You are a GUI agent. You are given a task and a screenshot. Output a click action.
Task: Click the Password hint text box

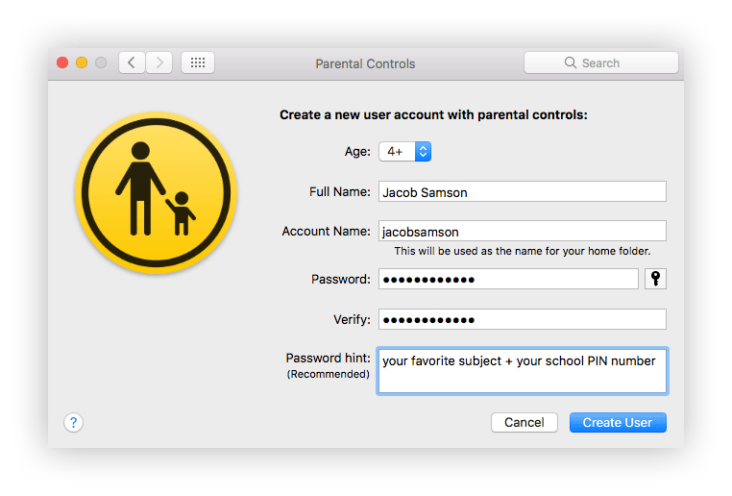(522, 371)
